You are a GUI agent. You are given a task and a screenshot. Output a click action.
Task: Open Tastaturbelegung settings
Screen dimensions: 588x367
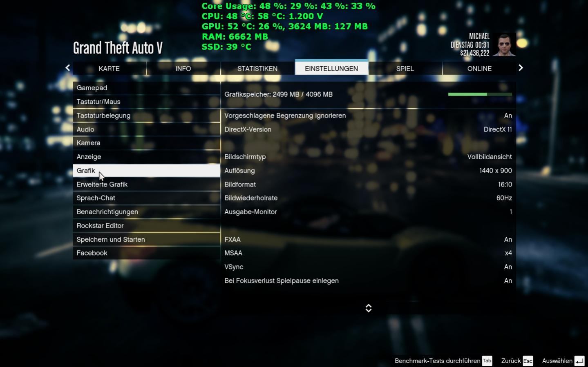(147, 116)
